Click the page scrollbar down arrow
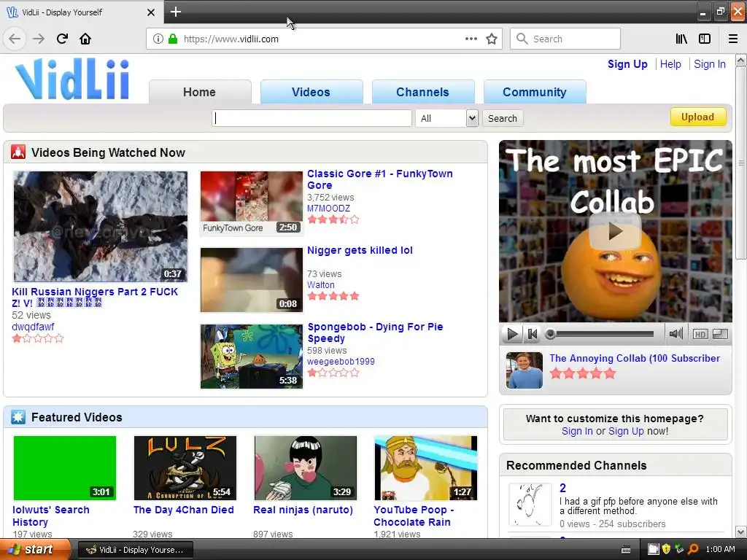 (740, 532)
